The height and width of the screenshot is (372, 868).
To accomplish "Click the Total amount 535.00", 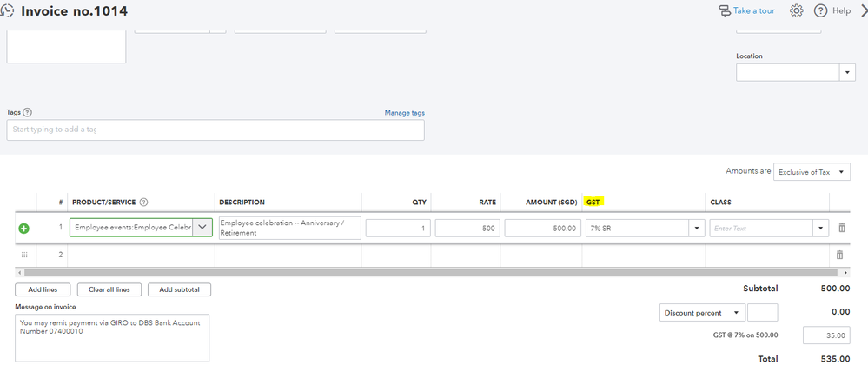I will click(836, 359).
